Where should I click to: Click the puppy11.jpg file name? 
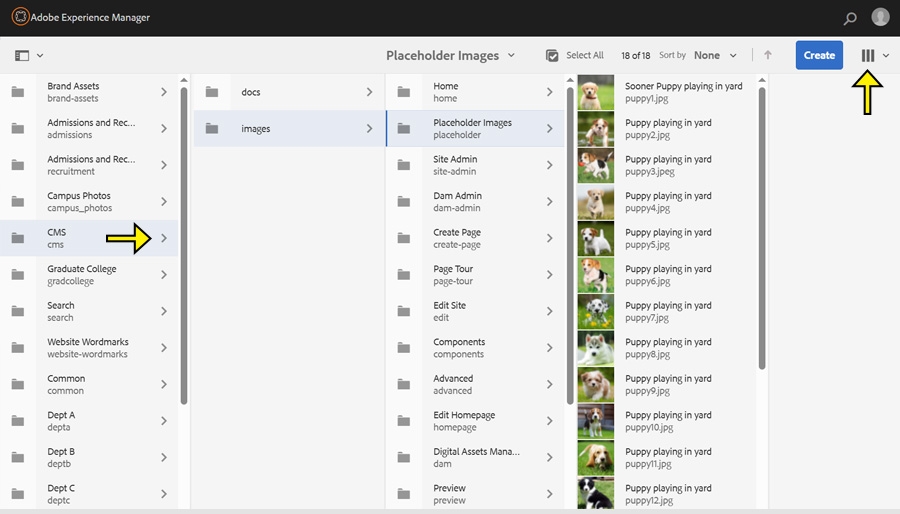[x=648, y=464]
